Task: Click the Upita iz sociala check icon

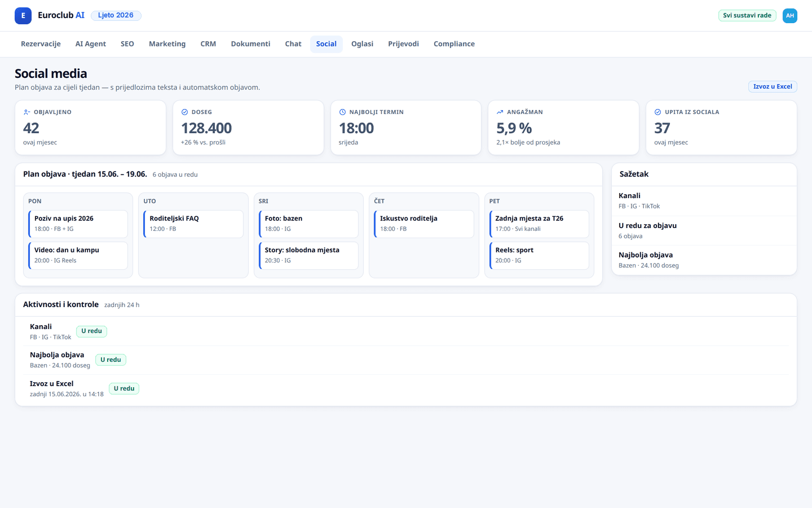Action: (657, 112)
